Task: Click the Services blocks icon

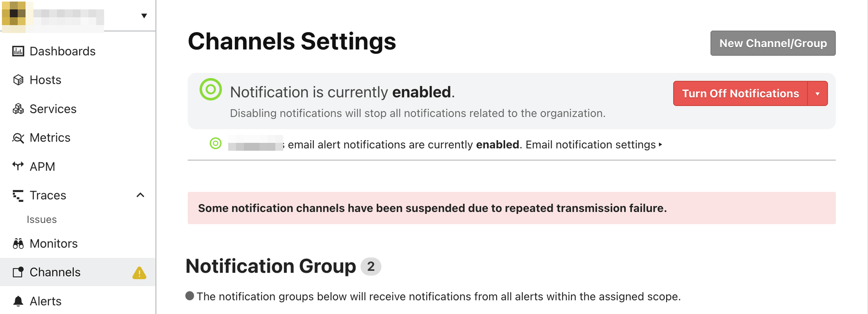Action: (x=18, y=109)
